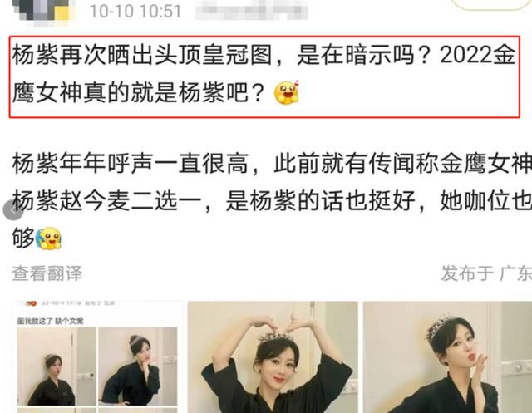This screenshot has height=413, width=532.
Task: Click the blurred source text beside timestamp
Action: point(252,11)
